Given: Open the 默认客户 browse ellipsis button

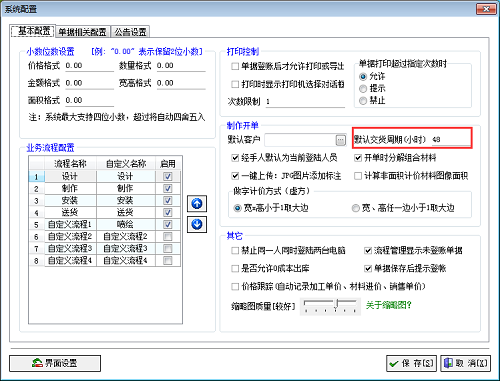Looking at the screenshot, I should [x=340, y=140].
